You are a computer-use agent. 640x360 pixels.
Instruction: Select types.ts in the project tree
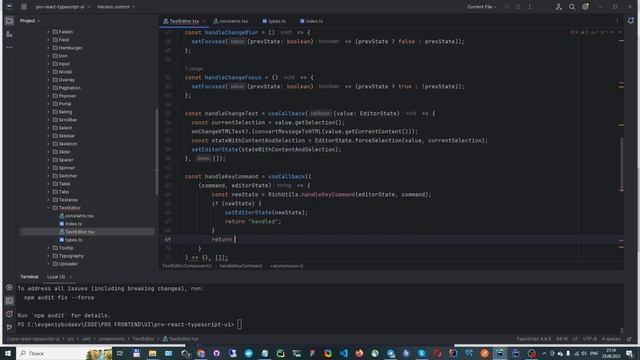pyautogui.click(x=71, y=240)
